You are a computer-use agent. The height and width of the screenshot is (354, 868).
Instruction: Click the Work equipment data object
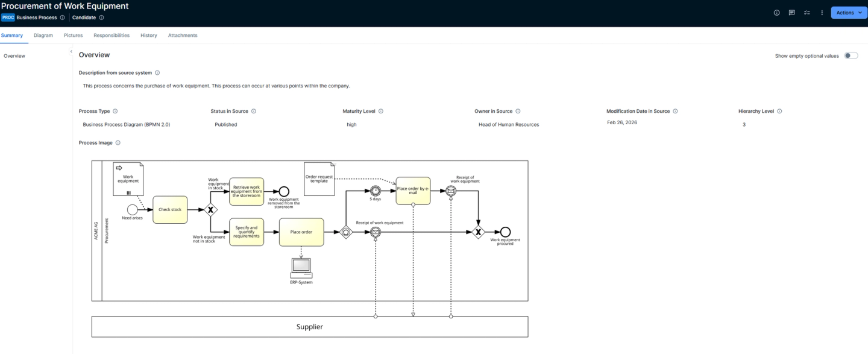[x=128, y=179]
